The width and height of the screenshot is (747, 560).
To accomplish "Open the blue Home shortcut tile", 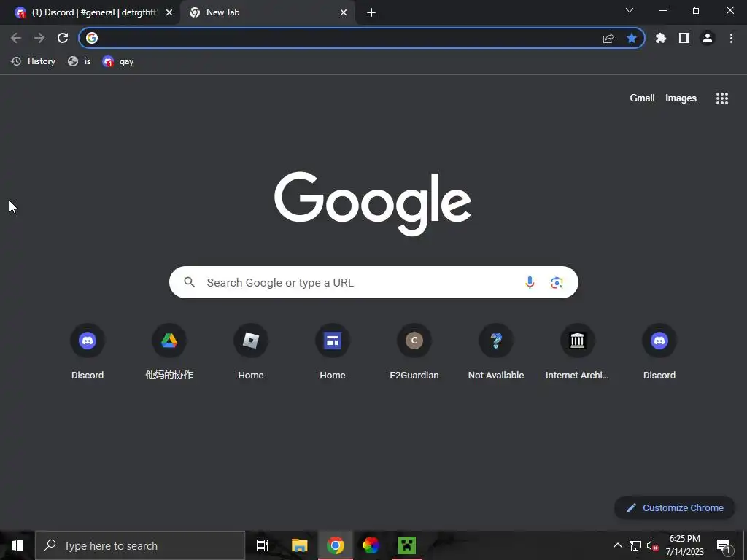I will pyautogui.click(x=333, y=351).
